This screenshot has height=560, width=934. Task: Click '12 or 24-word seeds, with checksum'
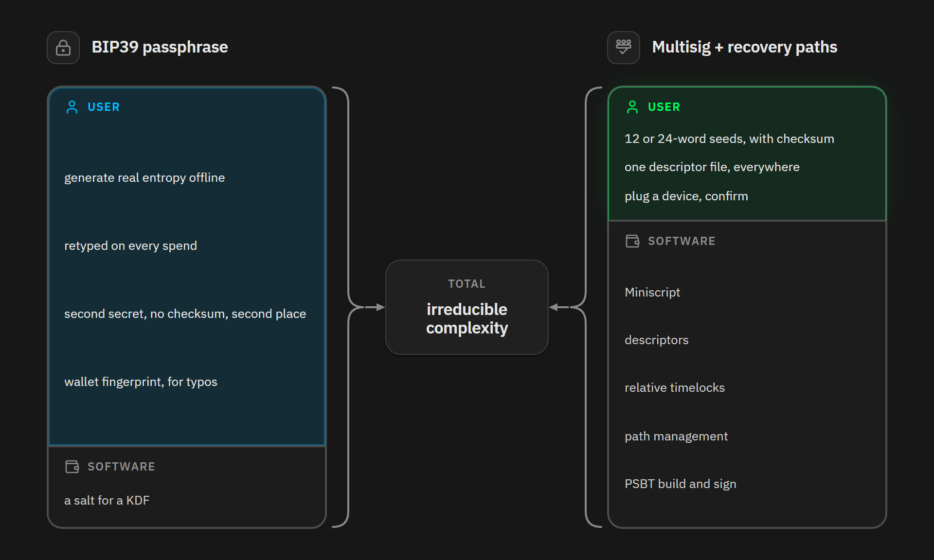point(729,139)
